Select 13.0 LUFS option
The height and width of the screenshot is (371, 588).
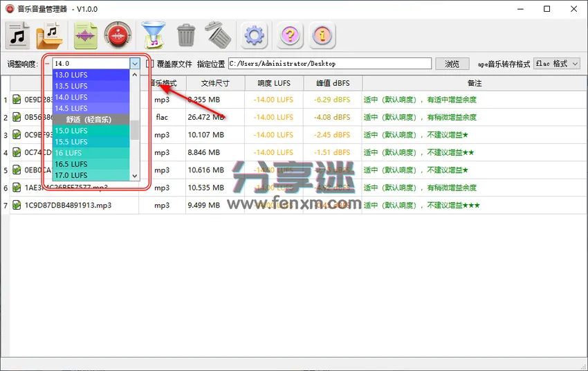coord(91,75)
